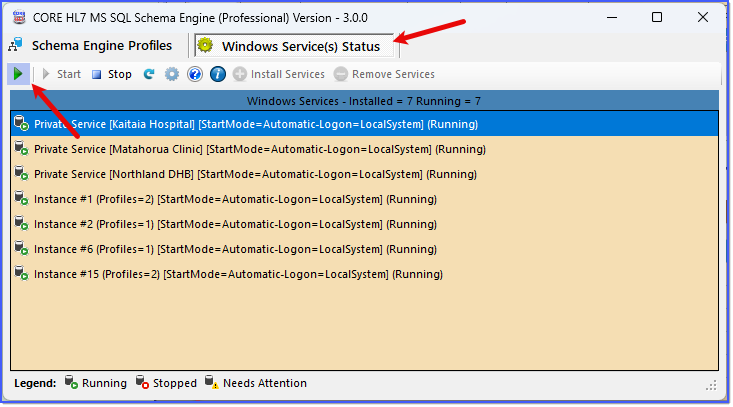733x407 pixels.
Task: Click Install Services in the toolbar
Action: [279, 74]
